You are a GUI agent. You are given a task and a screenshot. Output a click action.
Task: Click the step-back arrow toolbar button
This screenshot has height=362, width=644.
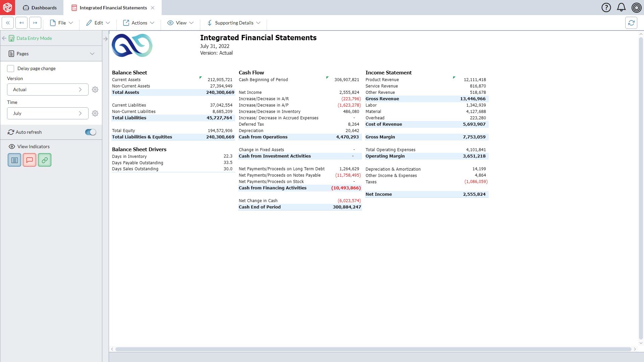[x=21, y=23]
